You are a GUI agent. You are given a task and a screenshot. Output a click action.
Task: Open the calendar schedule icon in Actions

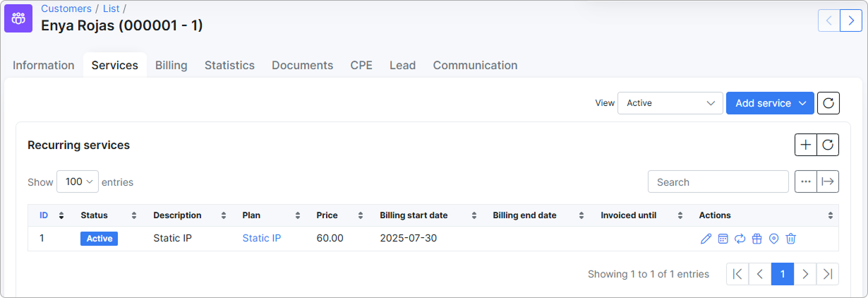(x=723, y=239)
